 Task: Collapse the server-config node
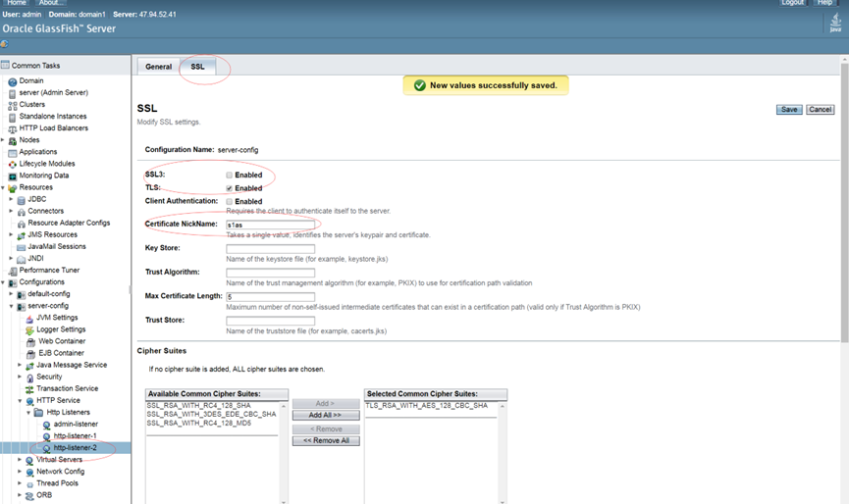pos(11,306)
